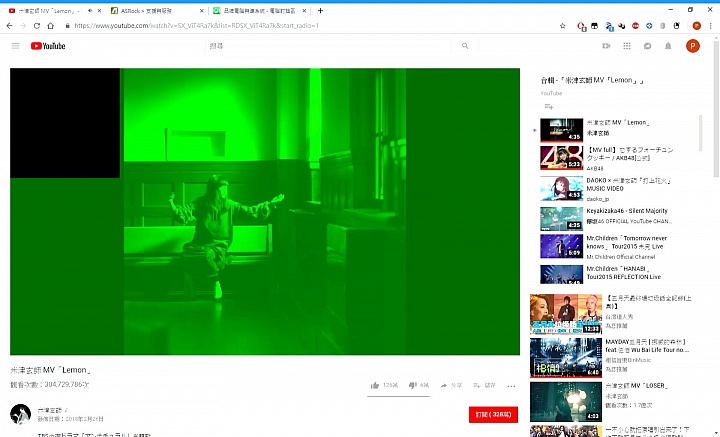Open the YouTube hamburger guide menu
The image size is (720, 437).
[15, 46]
